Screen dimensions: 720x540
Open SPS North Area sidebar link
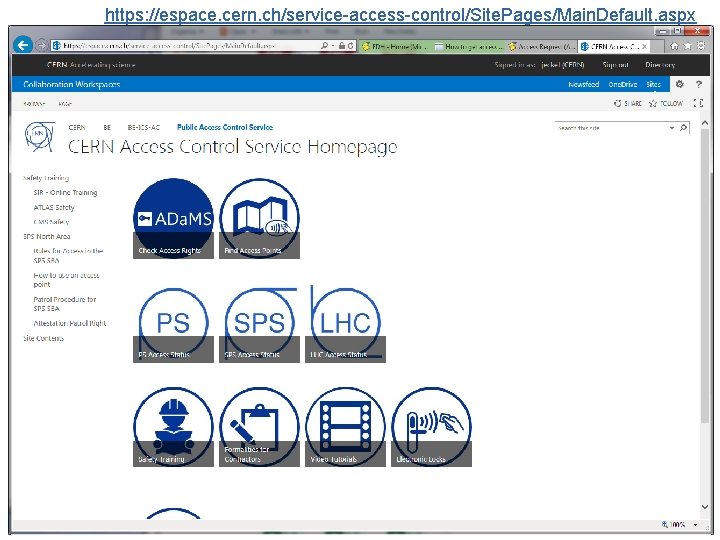pyautogui.click(x=46, y=236)
